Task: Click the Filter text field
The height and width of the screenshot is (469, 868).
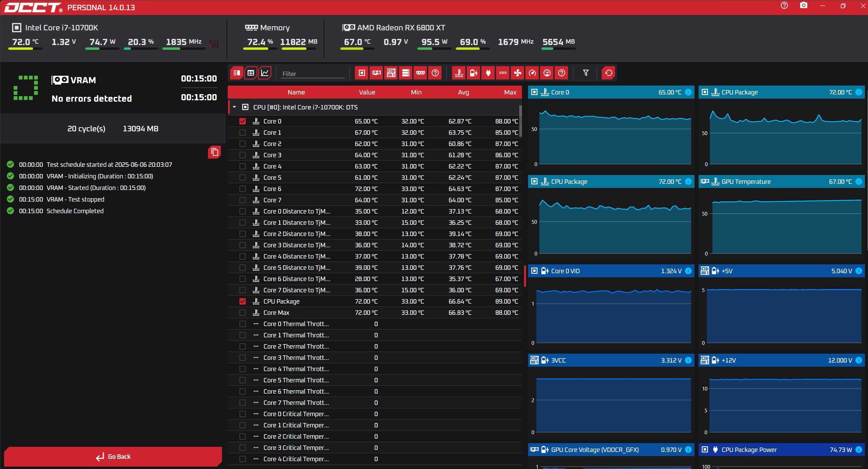Action: pos(313,74)
